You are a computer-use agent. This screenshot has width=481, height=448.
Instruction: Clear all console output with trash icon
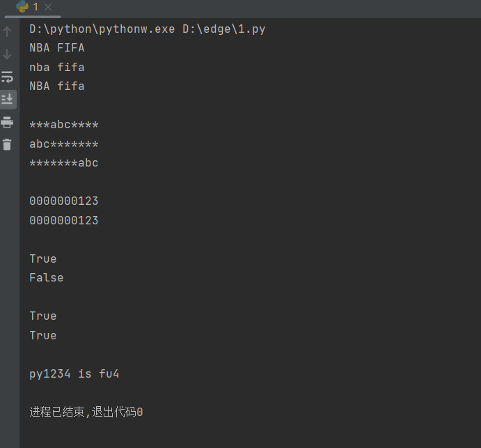tap(8, 145)
